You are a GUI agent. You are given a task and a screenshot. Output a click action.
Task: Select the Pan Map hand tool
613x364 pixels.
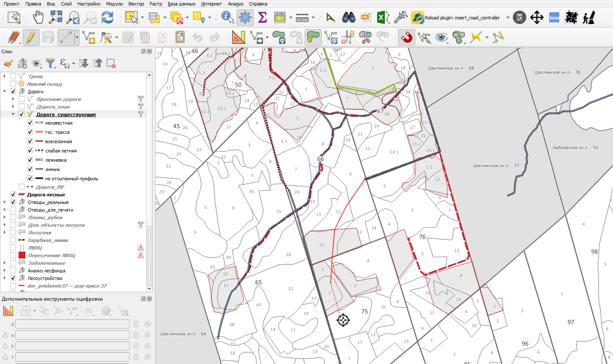point(38,17)
